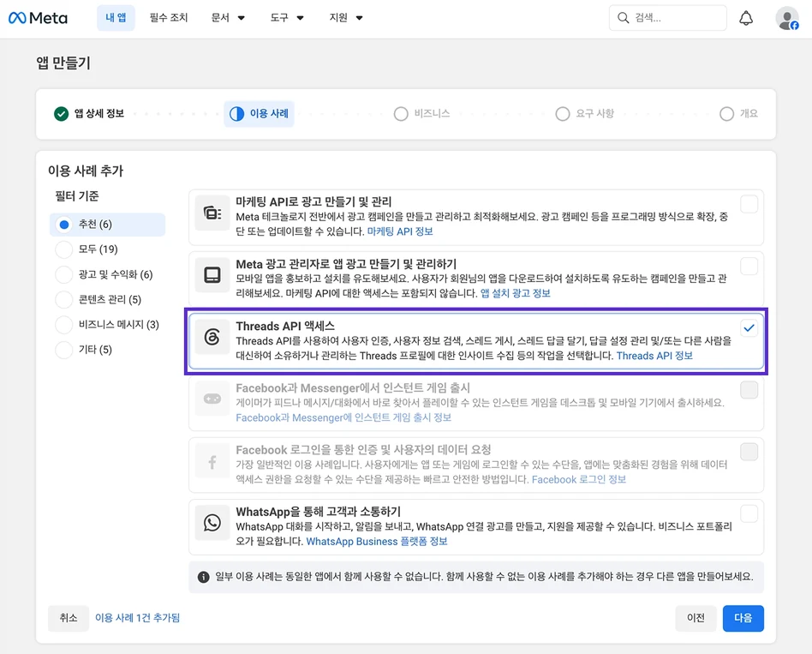Click the search magnifier icon
Image resolution: width=812 pixels, height=654 pixels.
[623, 18]
